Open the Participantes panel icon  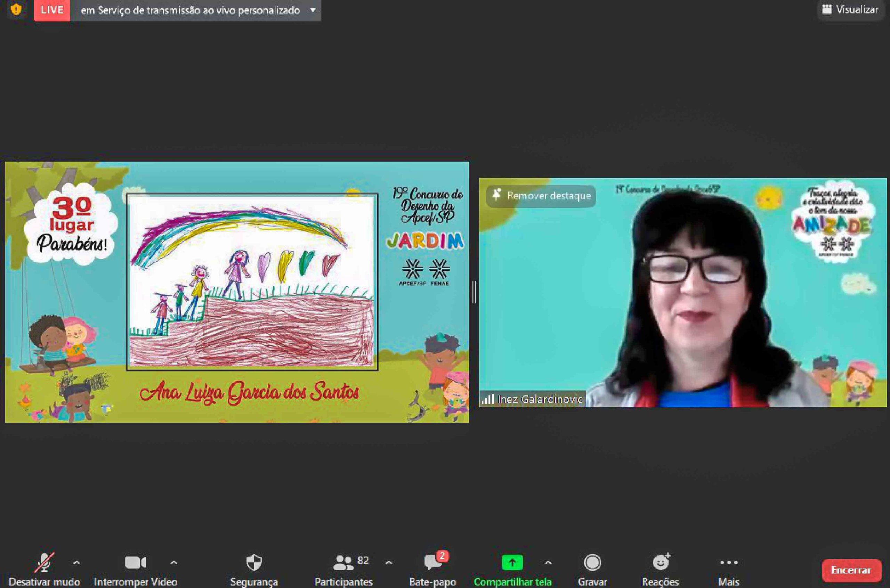(343, 563)
